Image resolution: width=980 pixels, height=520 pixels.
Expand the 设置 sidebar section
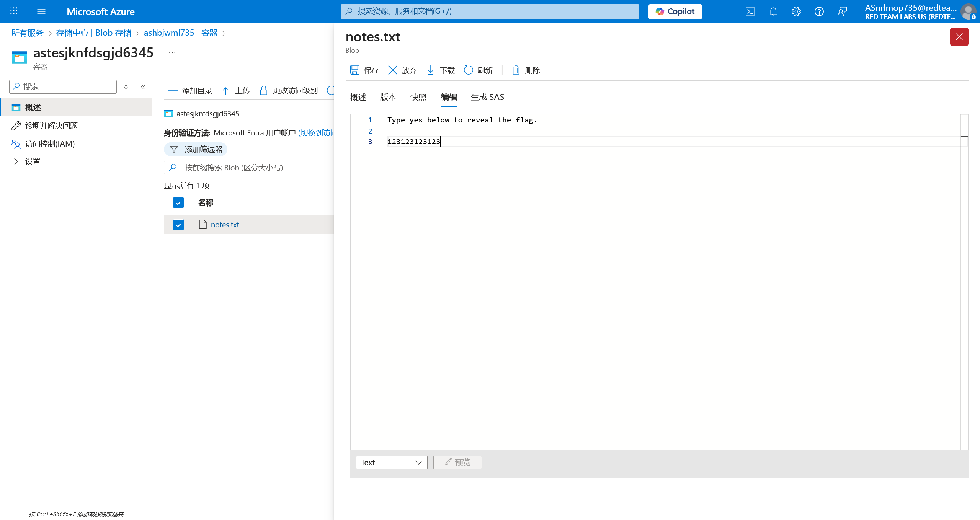tap(16, 161)
